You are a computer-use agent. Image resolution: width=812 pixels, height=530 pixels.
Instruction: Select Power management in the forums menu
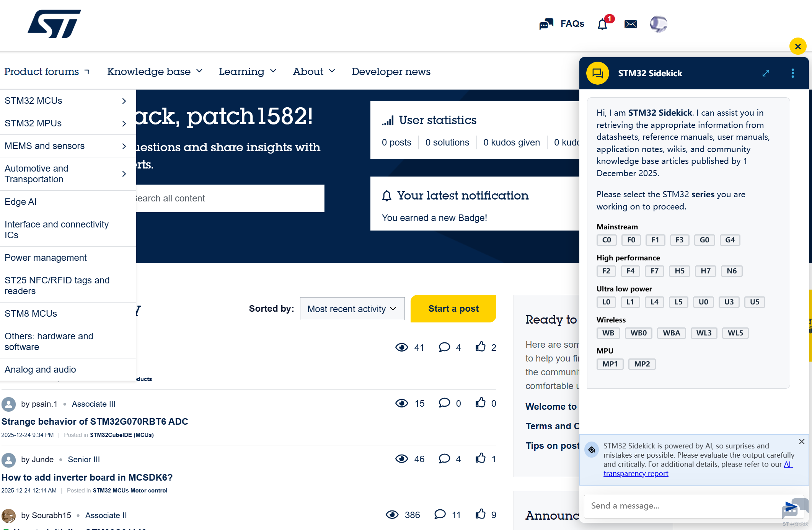(68, 258)
